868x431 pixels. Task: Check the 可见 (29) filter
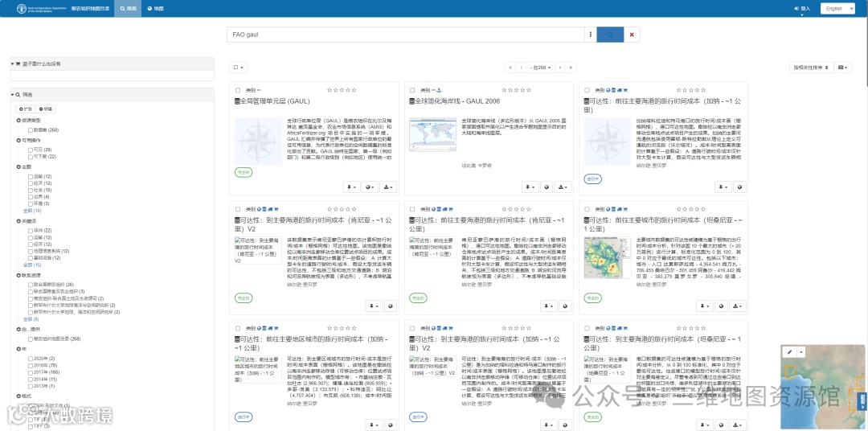pos(31,150)
